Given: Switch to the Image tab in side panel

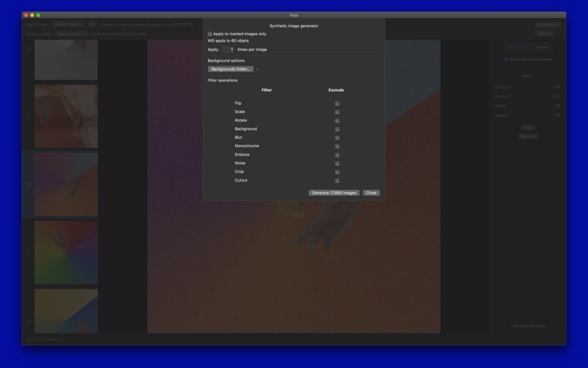Looking at the screenshot, I should point(543,47).
